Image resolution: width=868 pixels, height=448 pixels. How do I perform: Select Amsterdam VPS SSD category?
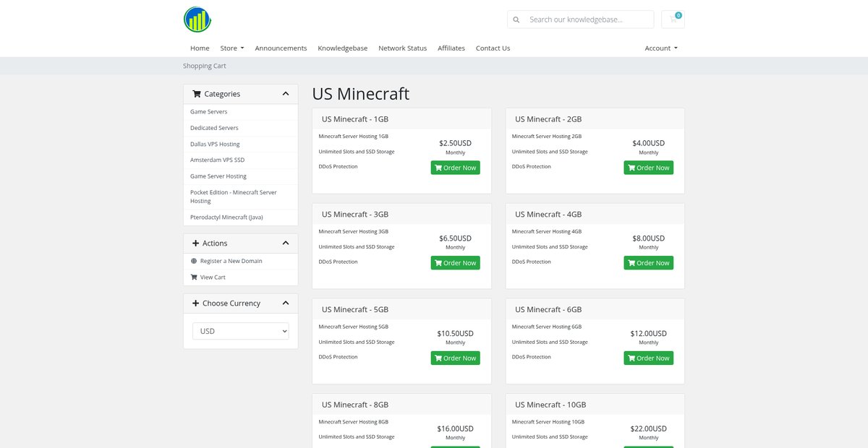tap(240, 160)
